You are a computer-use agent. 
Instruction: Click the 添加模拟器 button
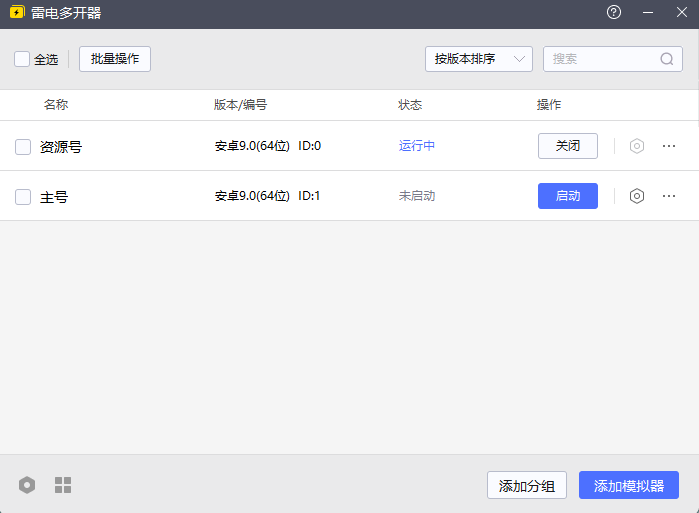tap(629, 486)
